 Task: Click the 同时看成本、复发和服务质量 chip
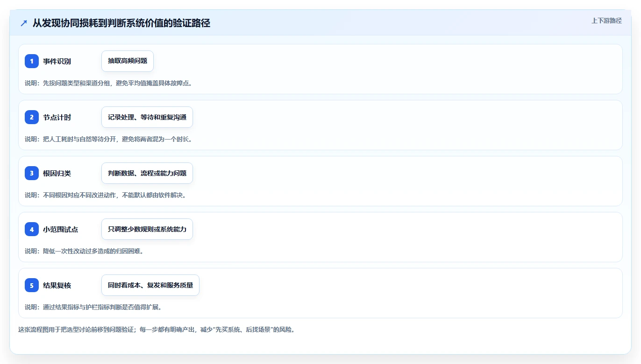[150, 285]
